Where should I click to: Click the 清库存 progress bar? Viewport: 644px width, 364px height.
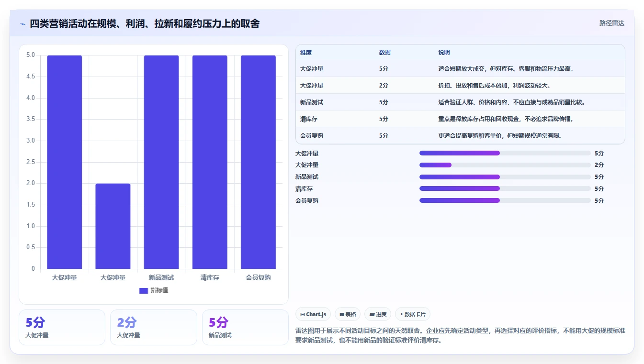[x=505, y=188]
